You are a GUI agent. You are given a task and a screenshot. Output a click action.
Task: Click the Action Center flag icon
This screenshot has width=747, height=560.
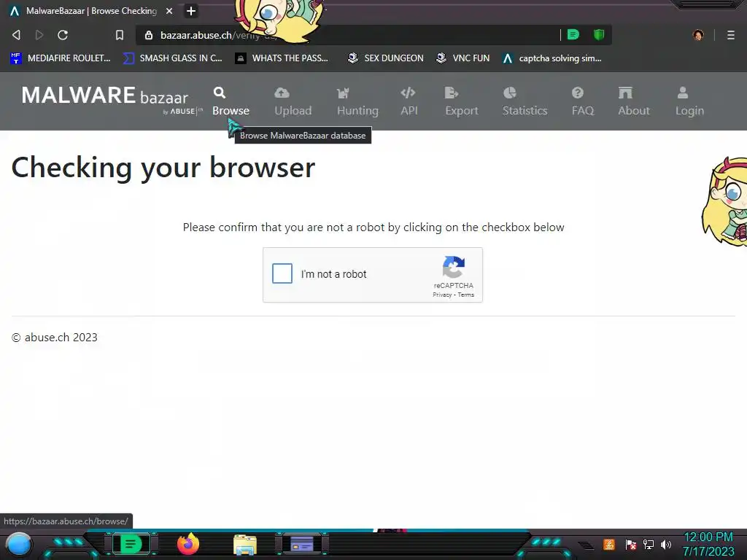631,544
